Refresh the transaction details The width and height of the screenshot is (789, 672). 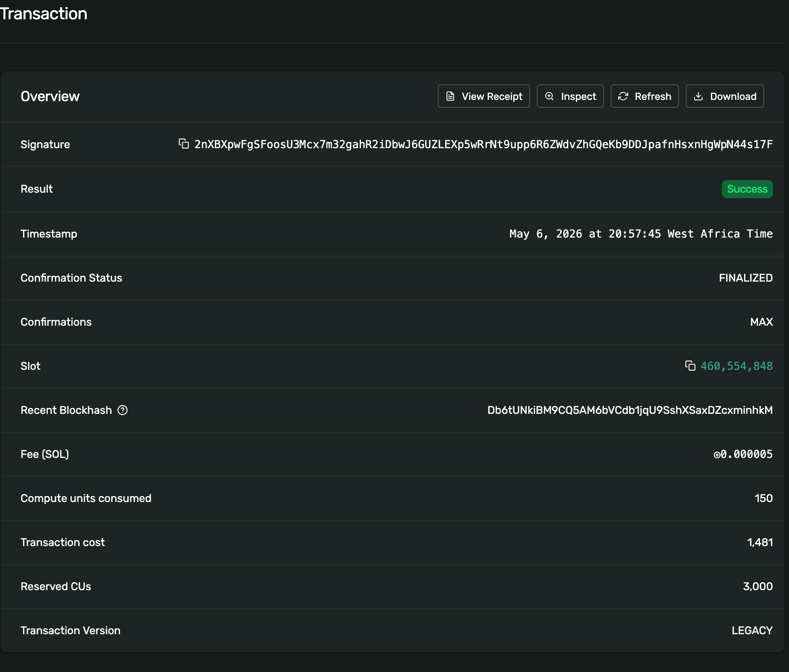tap(644, 96)
